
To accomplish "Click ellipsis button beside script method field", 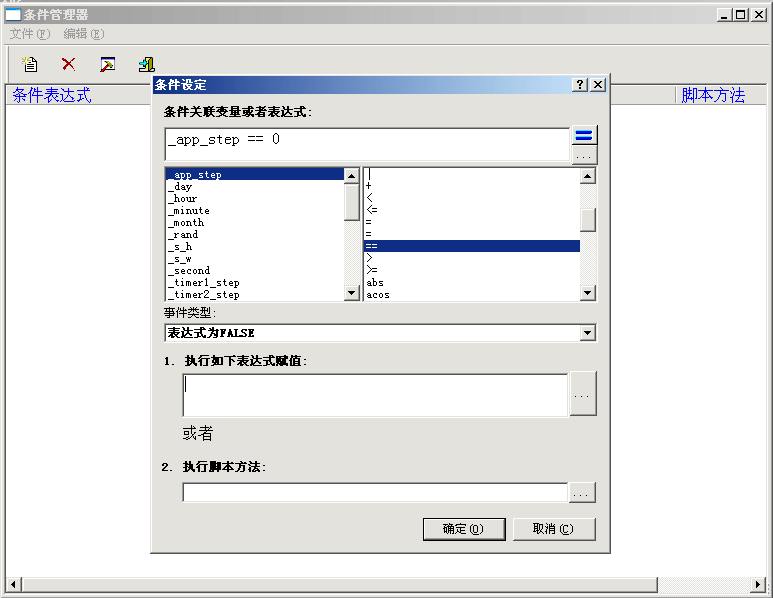I will pos(582,493).
